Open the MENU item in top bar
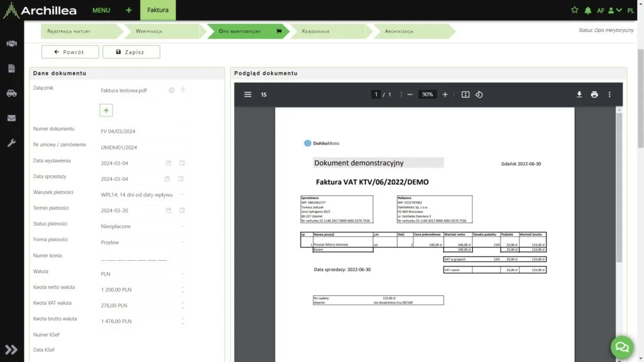This screenshot has width=644, height=362. (101, 11)
